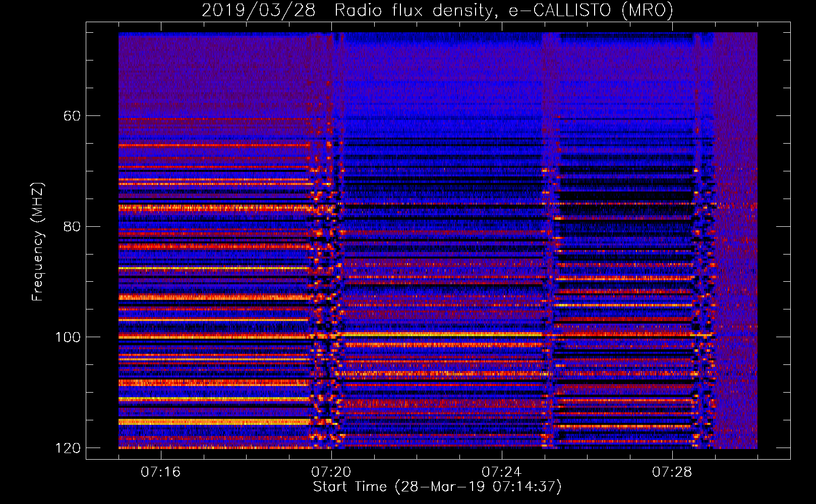
Task: Click the 80 frequency tick label
Action: (x=72, y=226)
